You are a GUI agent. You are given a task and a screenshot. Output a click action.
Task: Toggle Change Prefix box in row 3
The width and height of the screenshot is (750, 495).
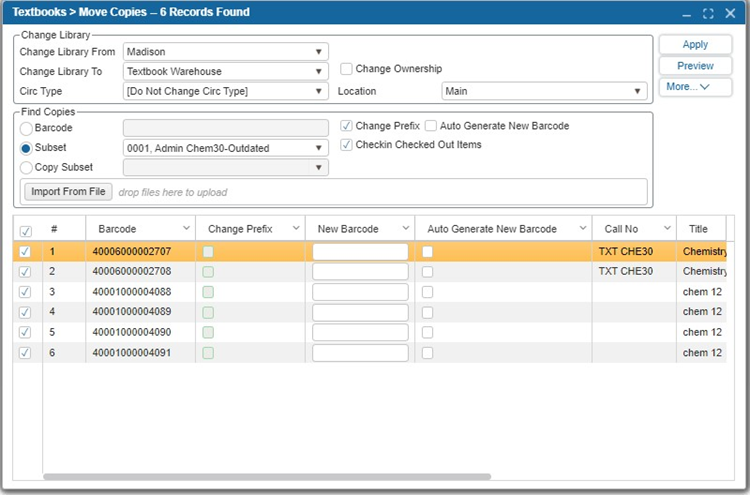[208, 292]
